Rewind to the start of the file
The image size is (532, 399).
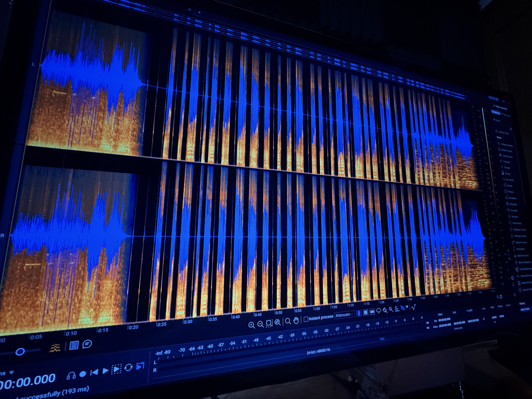point(94,372)
